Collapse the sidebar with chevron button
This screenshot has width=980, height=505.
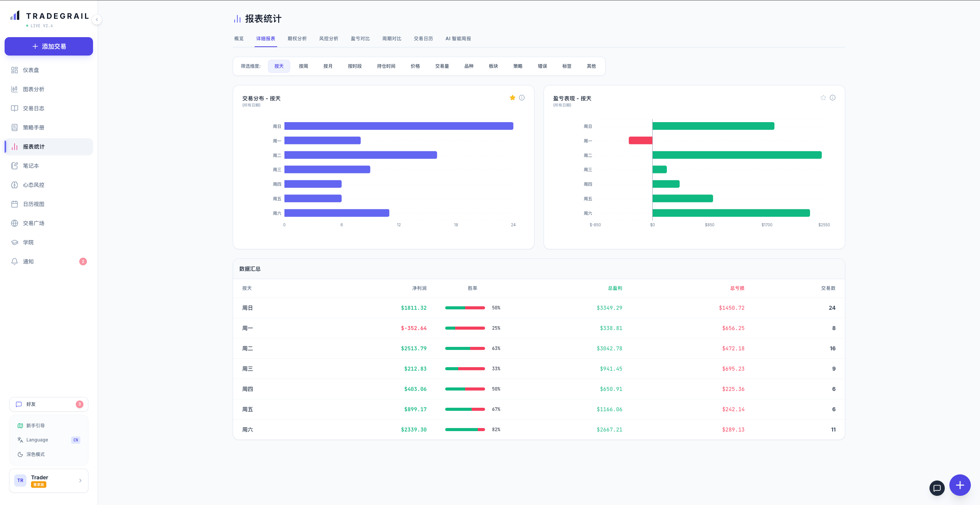click(97, 20)
